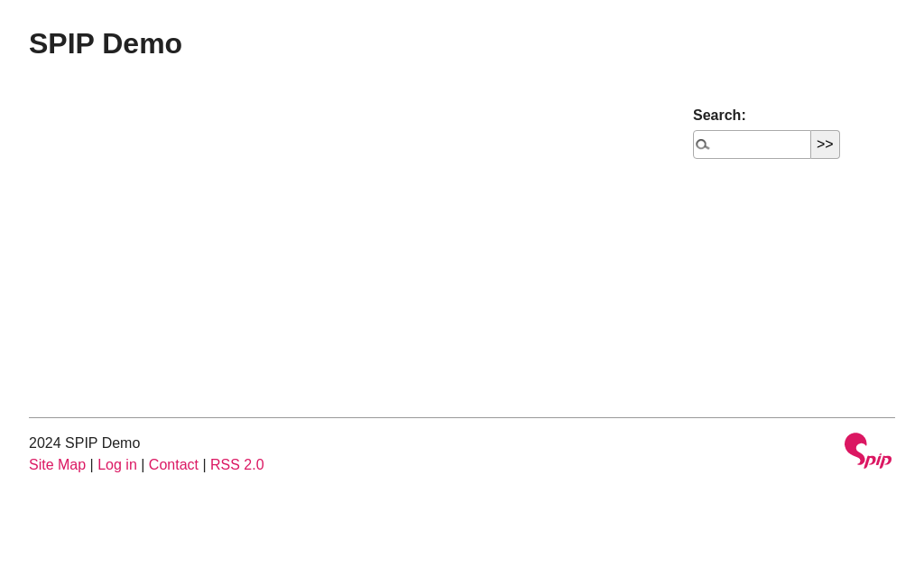Click the 2024 SPIP Demo footer text
924x578 pixels.
[x=84, y=443]
